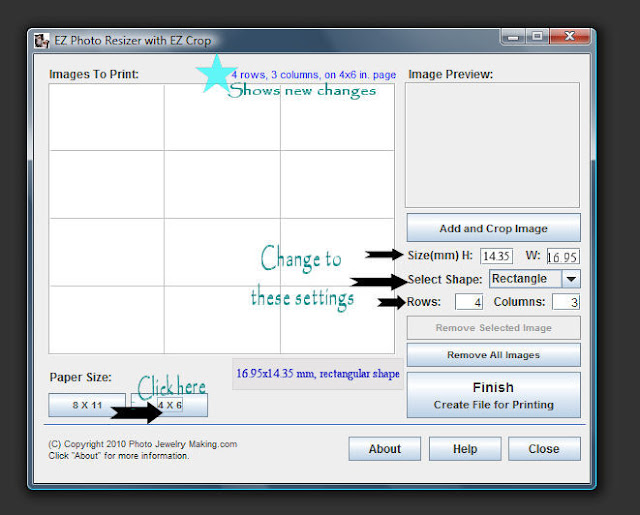Open the Select Shape dropdown arrow
Image resolution: width=640 pixels, height=515 pixels.
coord(571,279)
